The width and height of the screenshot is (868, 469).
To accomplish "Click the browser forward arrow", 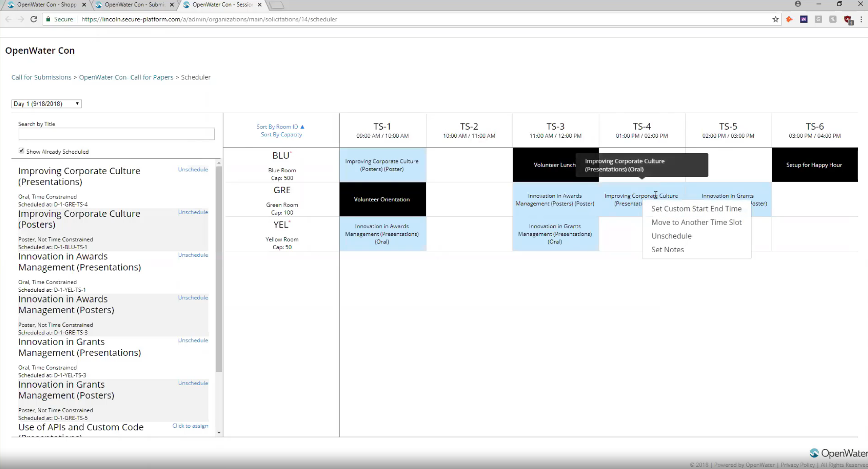I will pos(20,19).
